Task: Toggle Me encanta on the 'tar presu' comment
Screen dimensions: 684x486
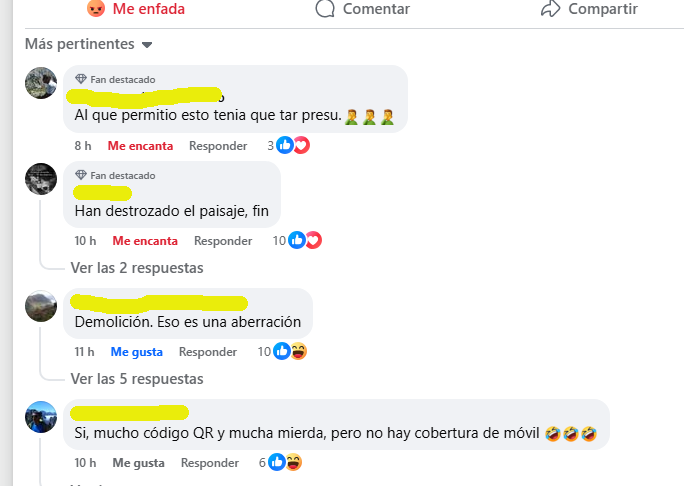Action: tap(140, 146)
